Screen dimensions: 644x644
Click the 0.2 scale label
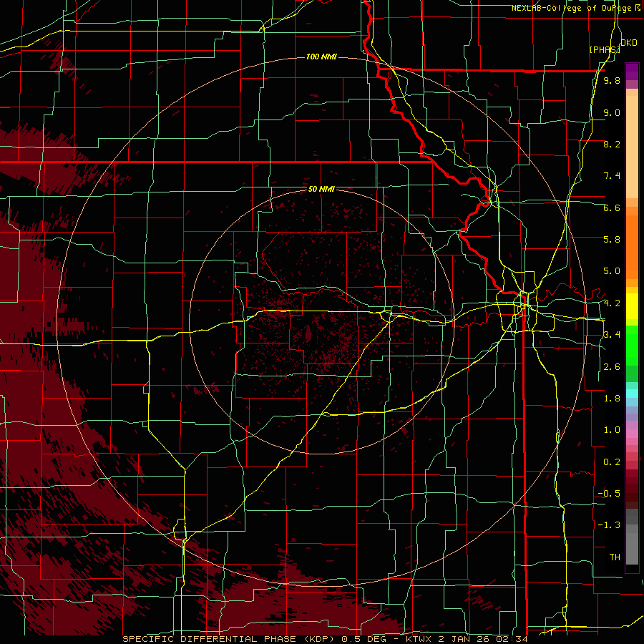click(612, 462)
